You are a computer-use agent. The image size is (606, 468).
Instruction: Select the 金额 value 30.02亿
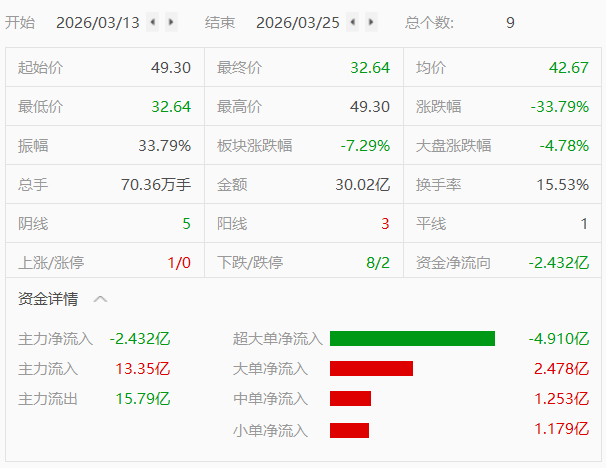363,185
